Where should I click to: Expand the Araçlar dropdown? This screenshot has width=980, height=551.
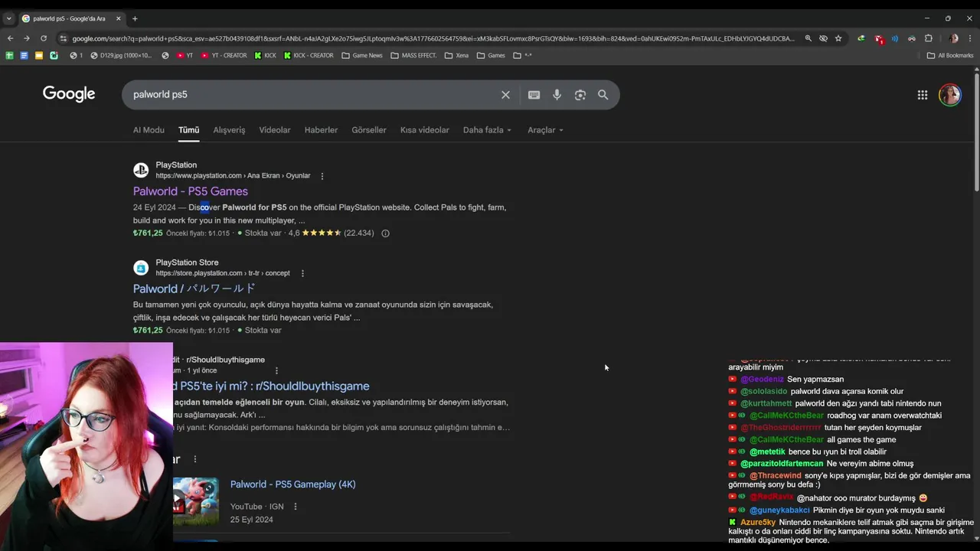(545, 130)
